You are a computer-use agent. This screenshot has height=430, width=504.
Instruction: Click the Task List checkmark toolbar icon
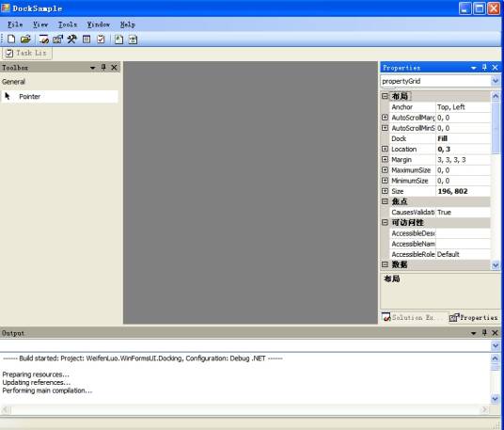click(x=101, y=40)
